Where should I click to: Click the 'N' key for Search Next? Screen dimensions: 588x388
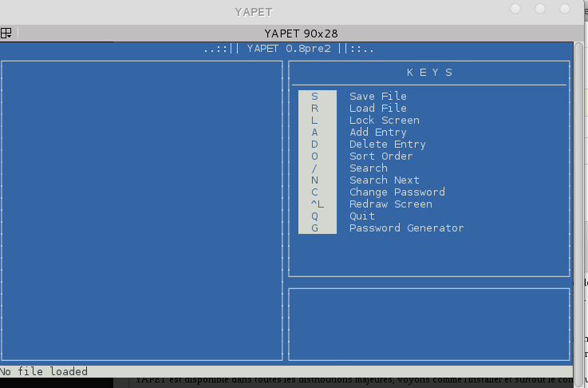314,180
